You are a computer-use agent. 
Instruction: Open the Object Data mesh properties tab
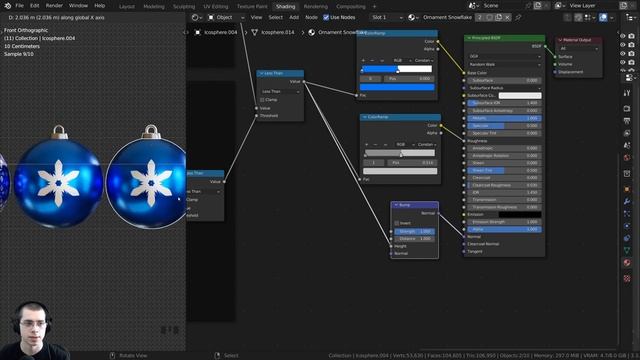[627, 250]
